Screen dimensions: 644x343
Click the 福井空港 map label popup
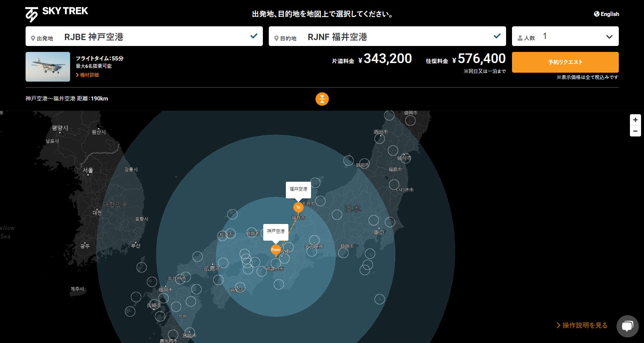click(298, 189)
